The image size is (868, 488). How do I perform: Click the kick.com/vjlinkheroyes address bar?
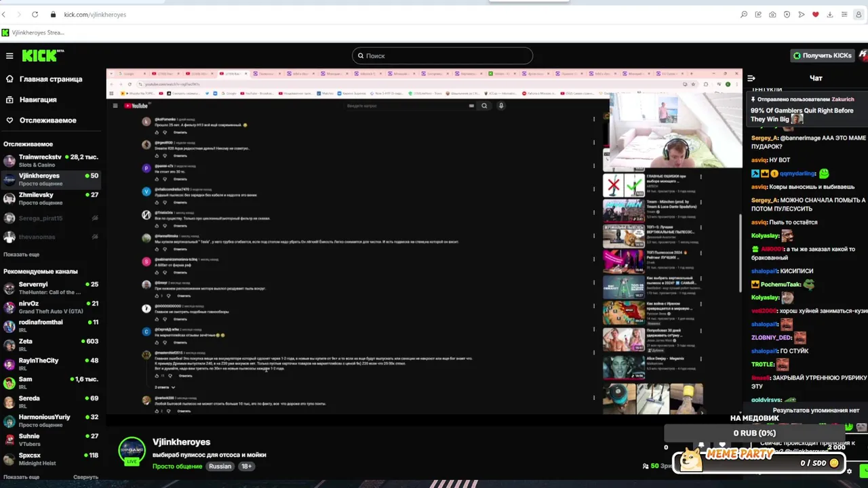[x=95, y=14]
